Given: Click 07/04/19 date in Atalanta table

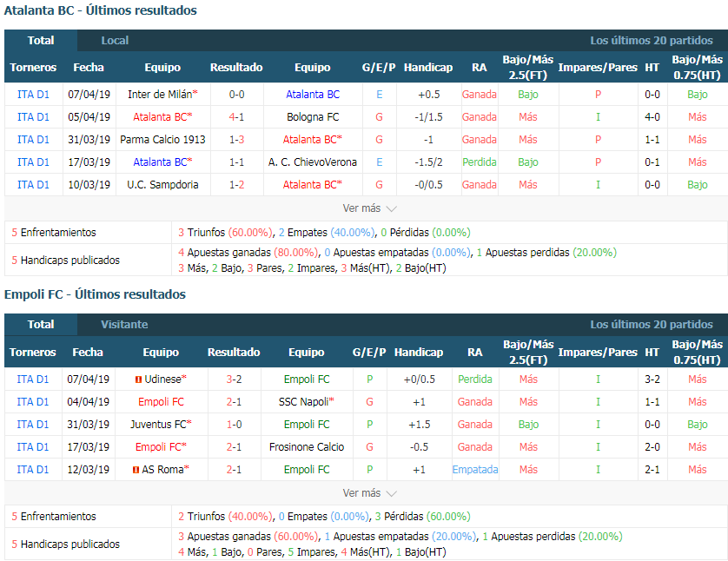Looking at the screenshot, I should click(89, 94).
